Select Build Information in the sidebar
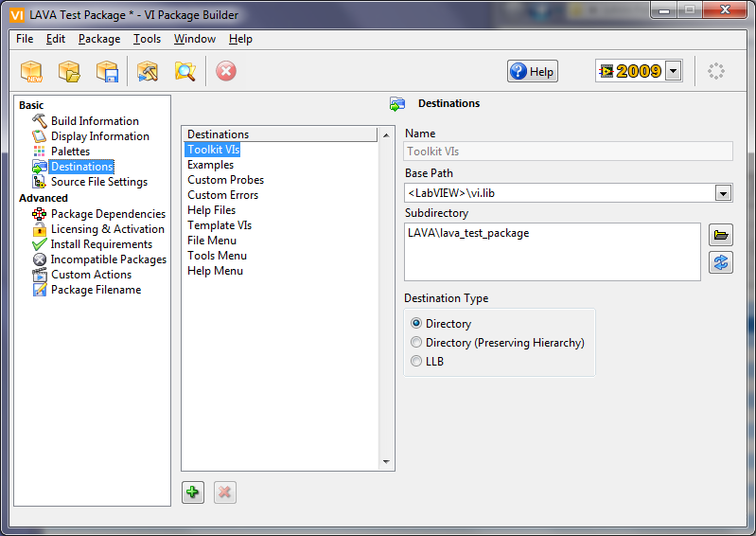Image resolution: width=756 pixels, height=536 pixels. coord(95,120)
